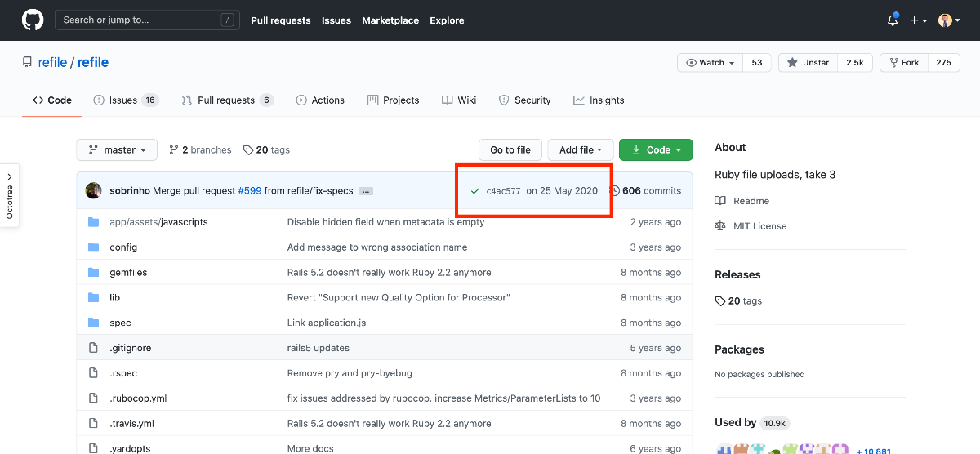Switch to the Issues tab

point(127,100)
